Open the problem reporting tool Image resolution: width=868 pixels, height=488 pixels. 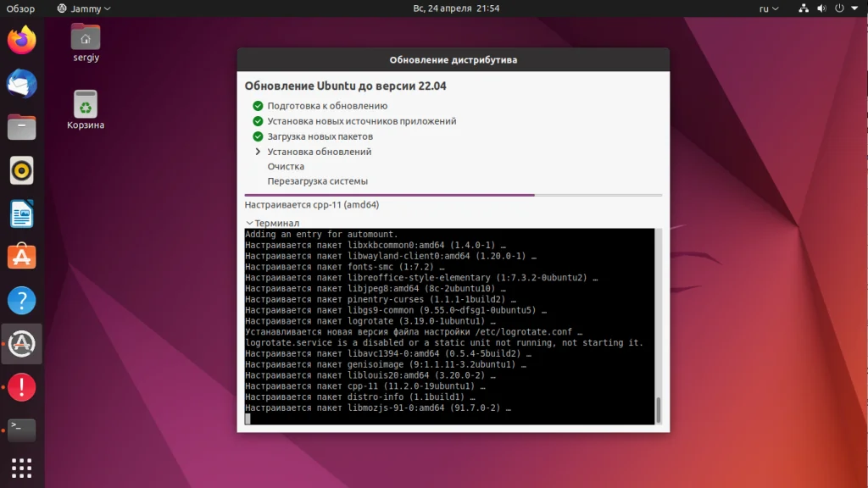tap(21, 388)
